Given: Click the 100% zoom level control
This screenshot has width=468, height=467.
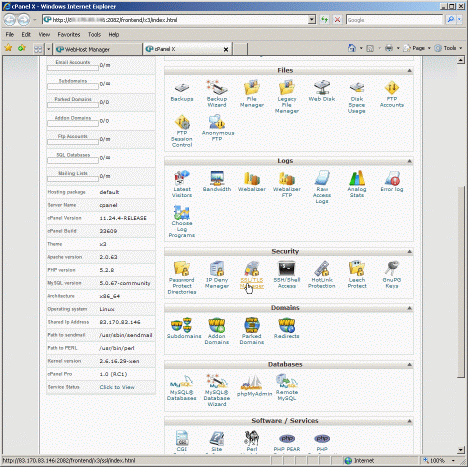Looking at the screenshot, I should 439,461.
